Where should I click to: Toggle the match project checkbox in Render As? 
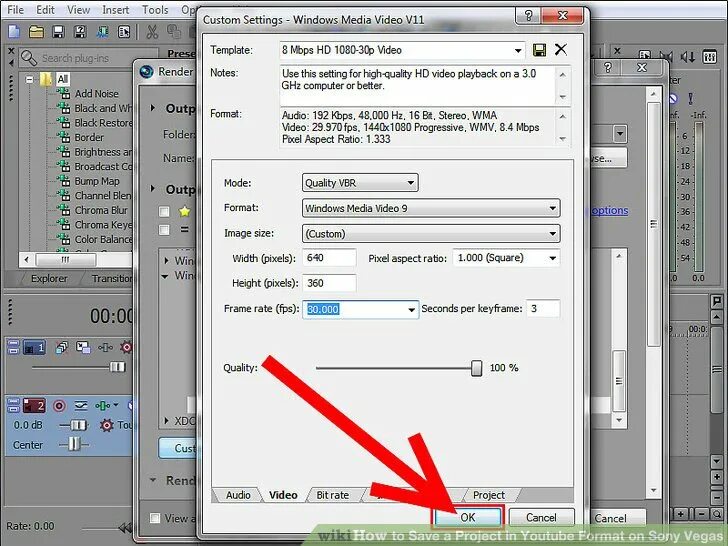[164, 230]
